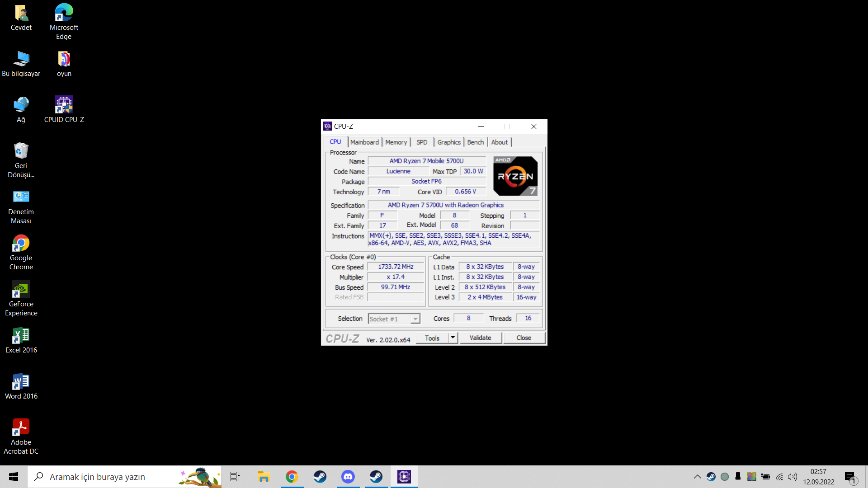The width and height of the screenshot is (868, 488).
Task: Open Adobe Acrobat DC desktop icon
Action: pos(21,436)
